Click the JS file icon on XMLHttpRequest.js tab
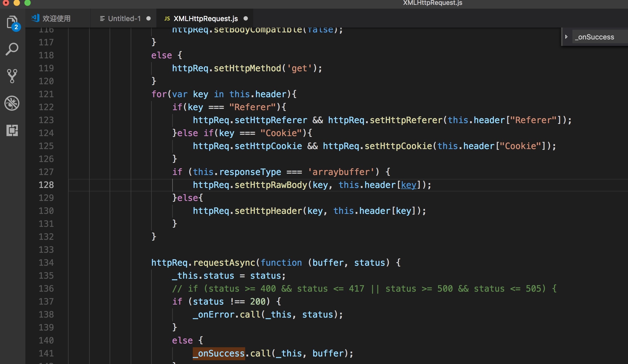Image resolution: width=628 pixels, height=364 pixels. point(167,19)
